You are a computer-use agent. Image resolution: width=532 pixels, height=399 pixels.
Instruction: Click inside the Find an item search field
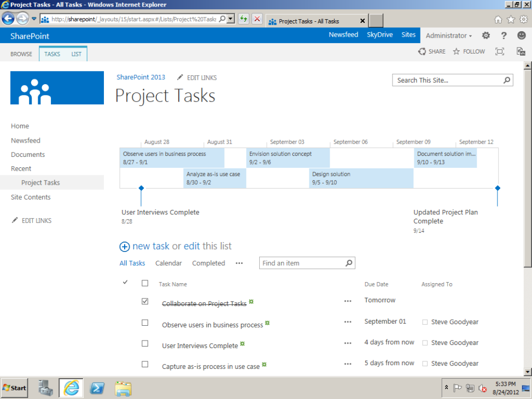click(301, 263)
